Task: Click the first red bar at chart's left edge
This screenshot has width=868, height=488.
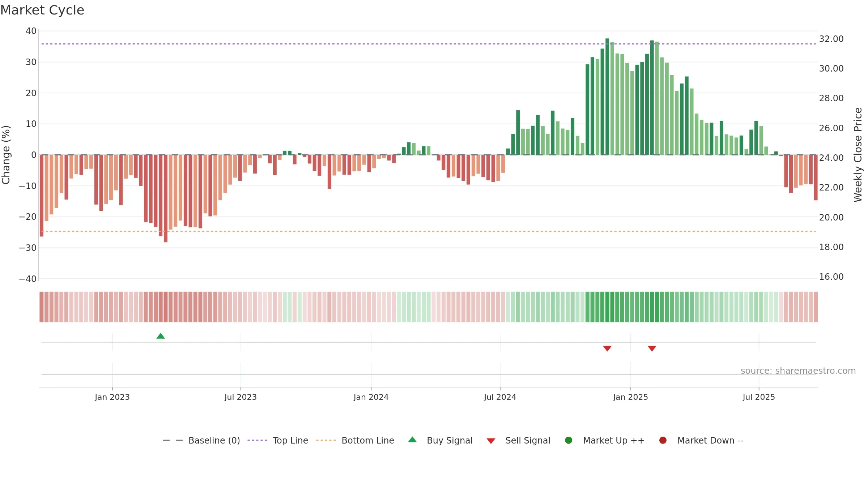Action: (42, 196)
